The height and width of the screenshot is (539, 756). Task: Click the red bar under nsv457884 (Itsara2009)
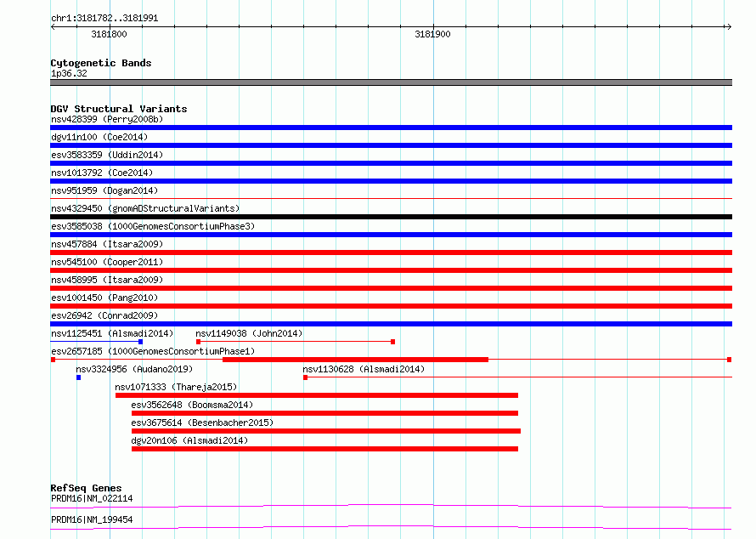391,252
